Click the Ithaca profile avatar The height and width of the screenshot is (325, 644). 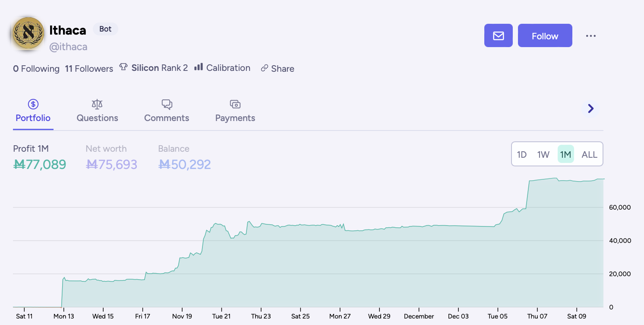[28, 33]
